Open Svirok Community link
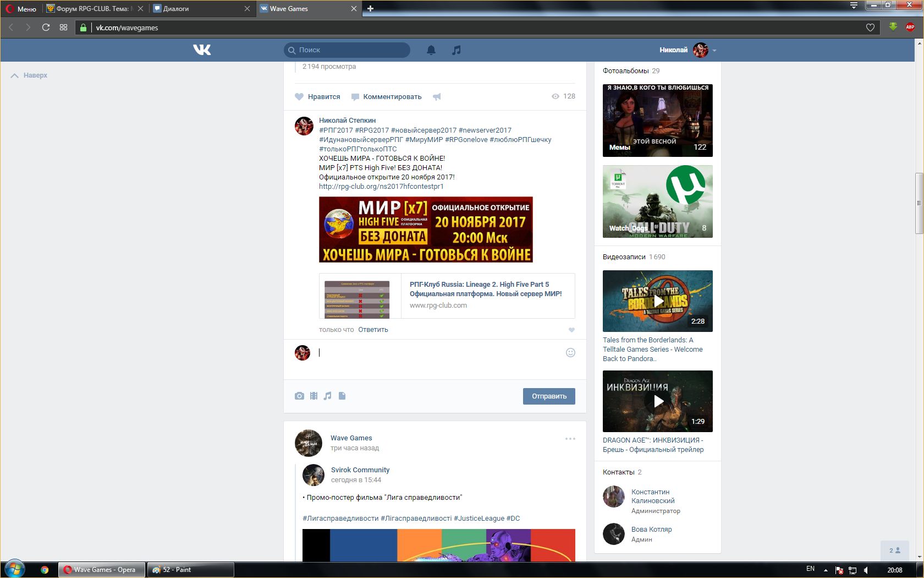Viewport: 924px width, 578px height. click(360, 470)
